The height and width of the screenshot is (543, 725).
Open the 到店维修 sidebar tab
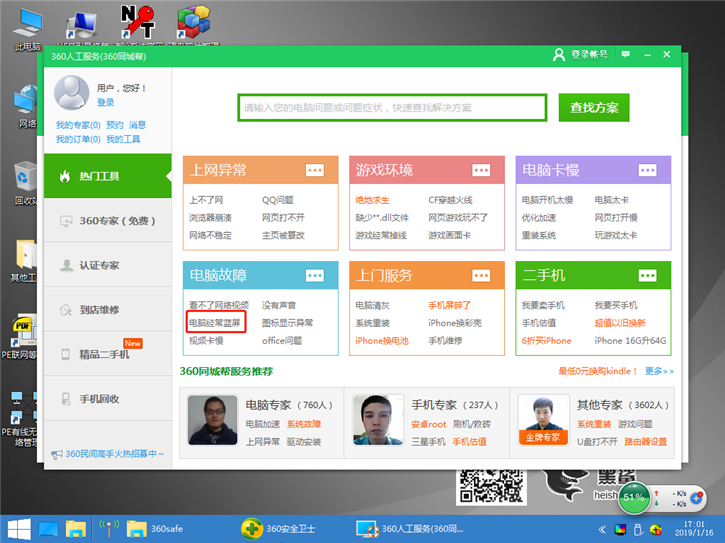point(108,309)
